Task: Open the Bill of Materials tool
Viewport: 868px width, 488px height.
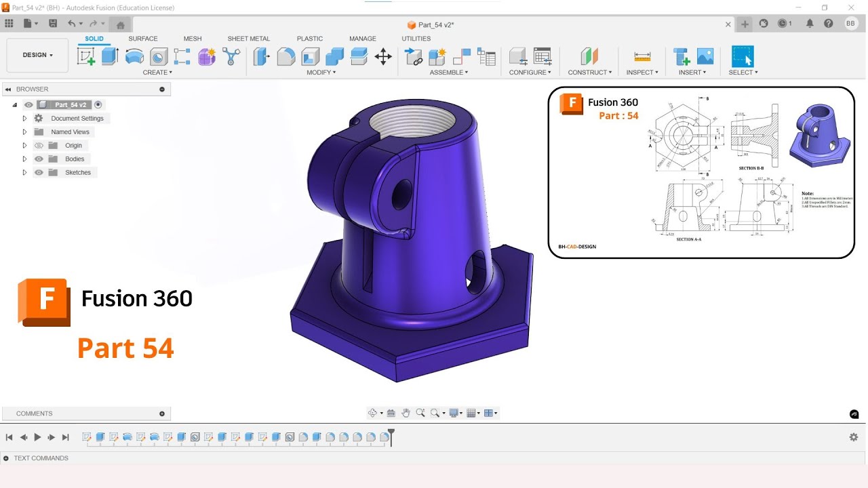Action: [486, 57]
